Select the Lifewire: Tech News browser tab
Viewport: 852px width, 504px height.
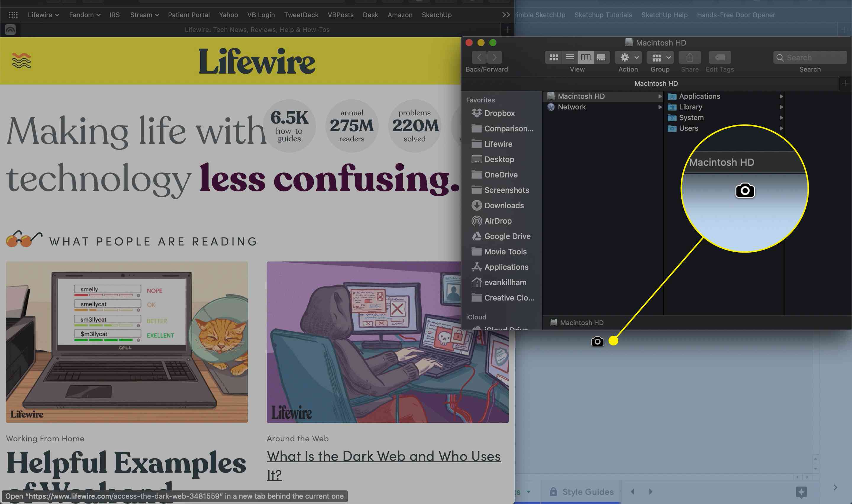click(x=257, y=30)
